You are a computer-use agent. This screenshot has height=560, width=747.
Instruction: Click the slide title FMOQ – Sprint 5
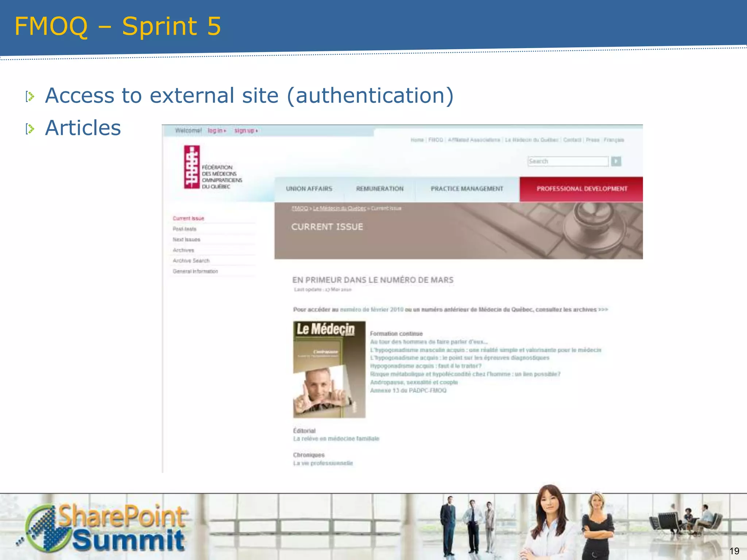click(x=117, y=26)
